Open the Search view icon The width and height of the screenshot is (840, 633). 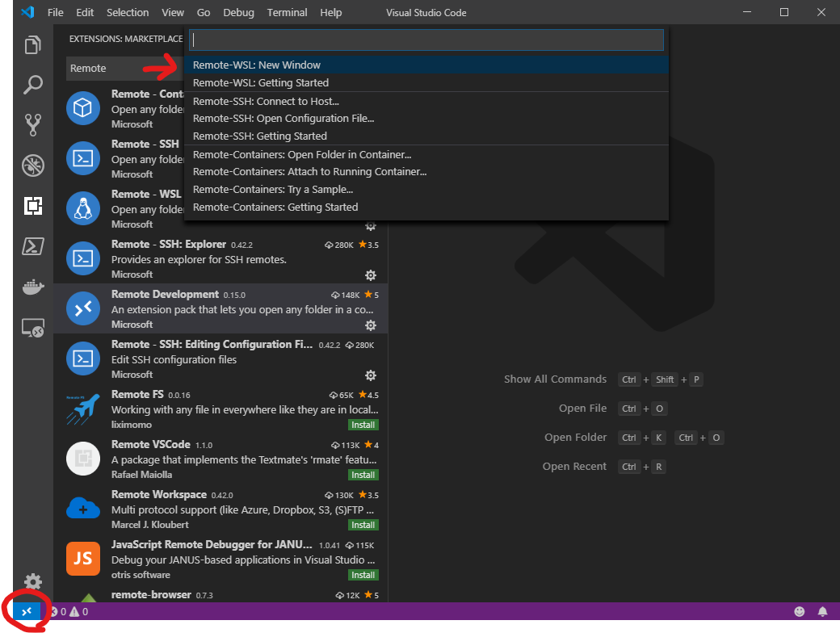(32, 85)
